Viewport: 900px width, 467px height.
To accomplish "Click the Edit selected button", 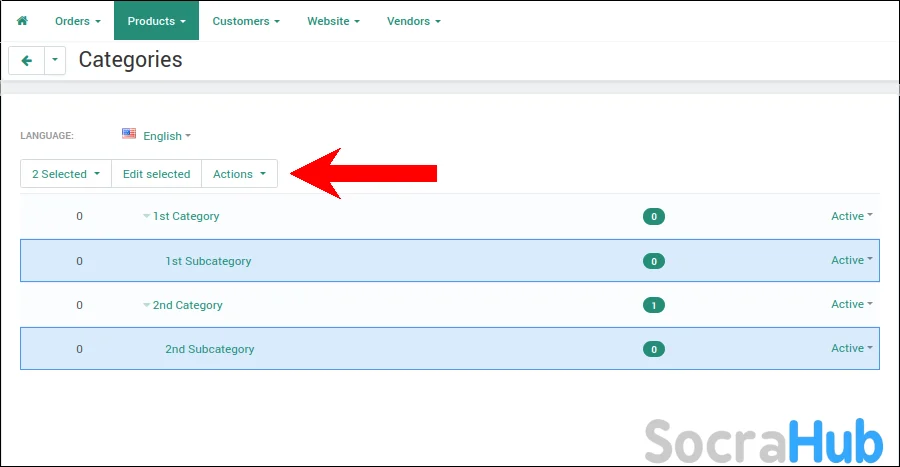I will click(x=156, y=174).
